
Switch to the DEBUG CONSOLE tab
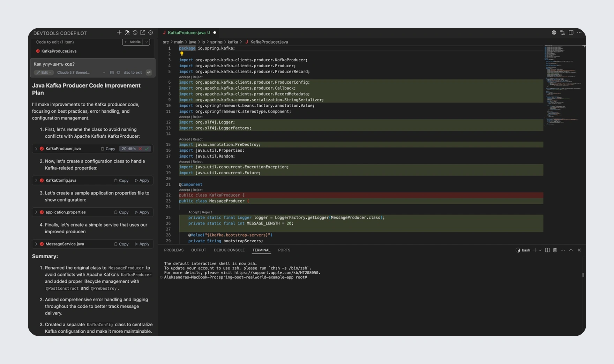tap(229, 250)
